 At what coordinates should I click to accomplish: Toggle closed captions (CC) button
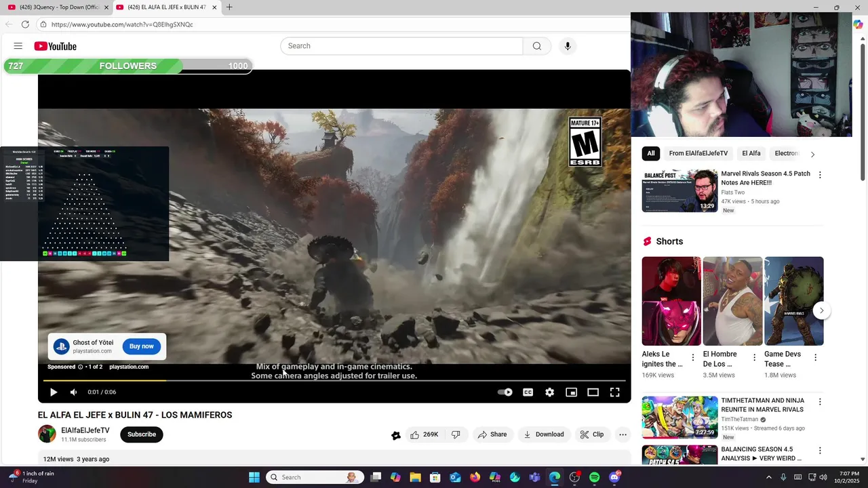click(x=528, y=392)
